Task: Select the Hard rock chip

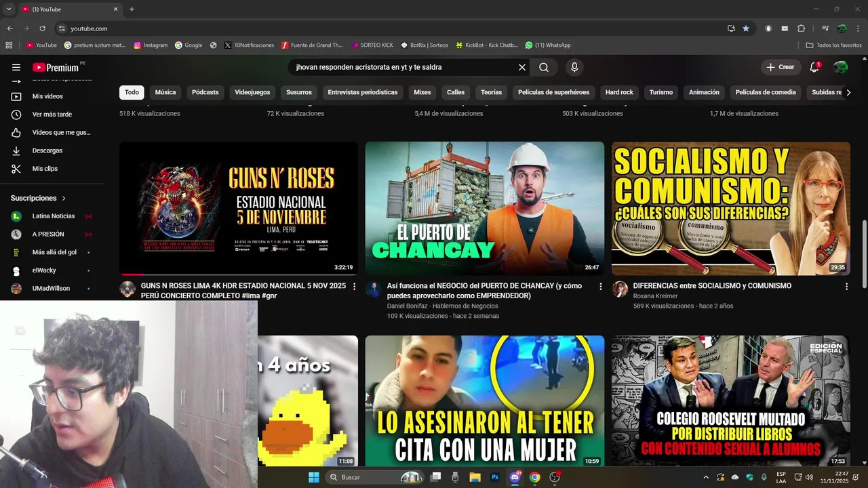Action: (619, 92)
